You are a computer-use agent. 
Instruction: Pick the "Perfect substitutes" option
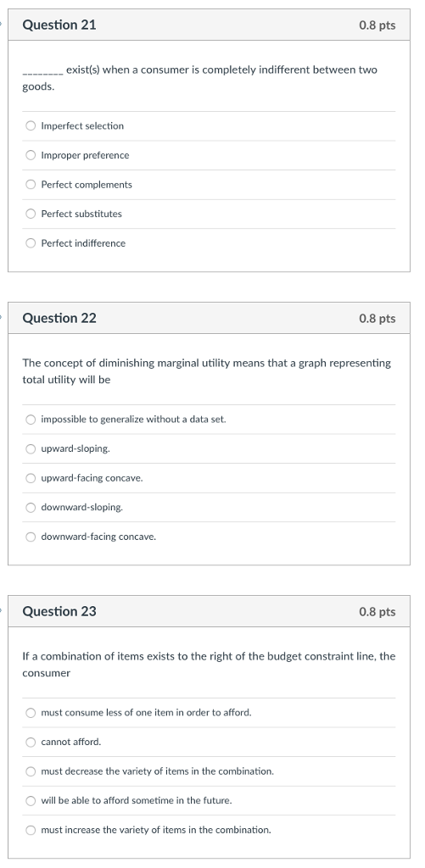click(31, 214)
